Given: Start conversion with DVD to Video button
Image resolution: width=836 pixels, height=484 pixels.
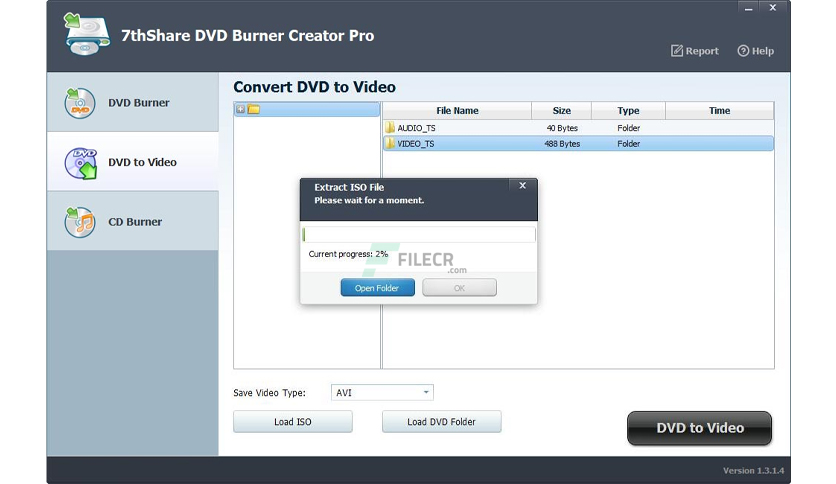Looking at the screenshot, I should click(700, 428).
